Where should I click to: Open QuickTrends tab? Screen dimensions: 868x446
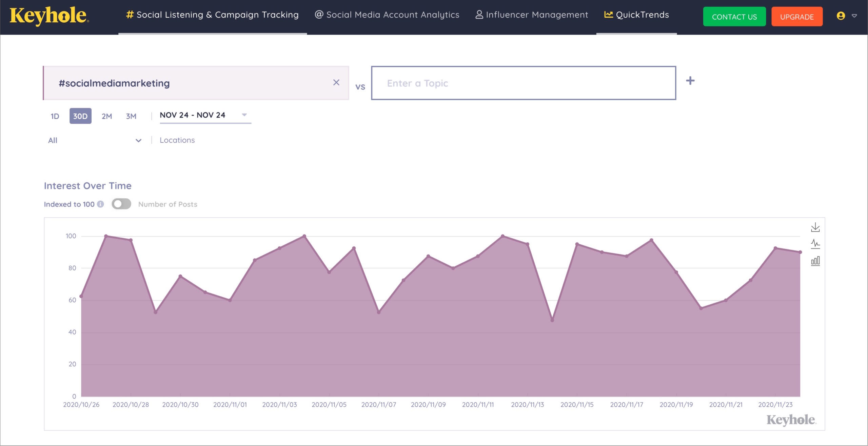point(636,15)
